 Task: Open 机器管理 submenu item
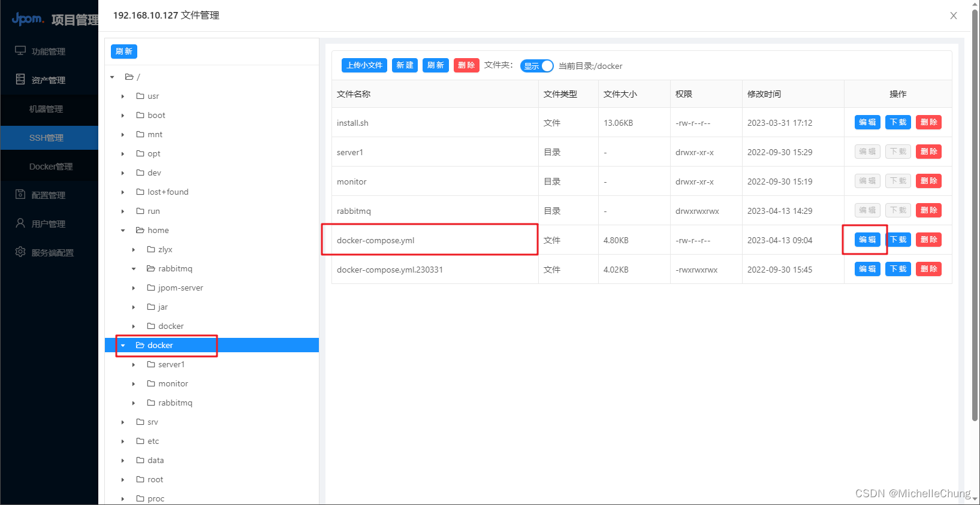[49, 109]
